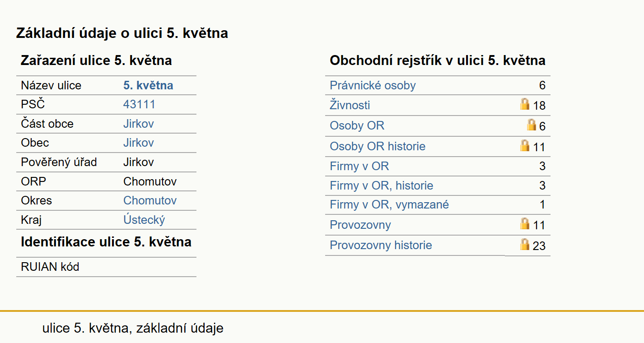Image resolution: width=644 pixels, height=343 pixels.
Task: Click postal code 43111 link
Action: pyautogui.click(x=139, y=104)
